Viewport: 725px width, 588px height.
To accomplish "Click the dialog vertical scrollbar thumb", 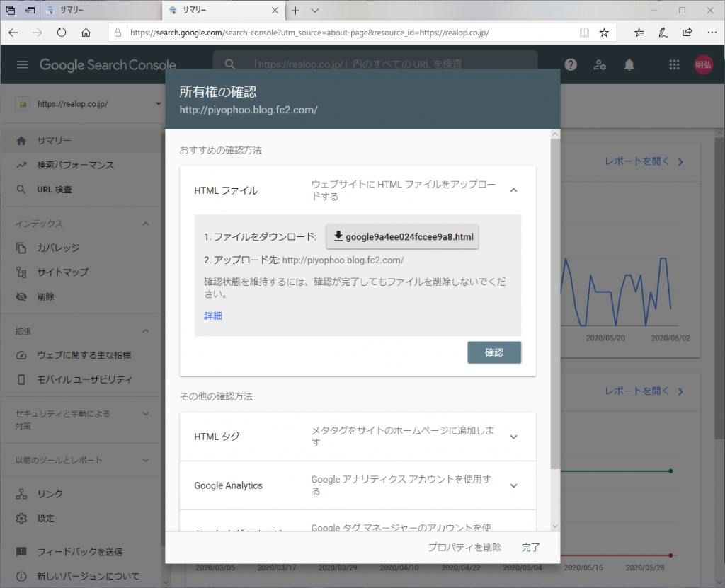I will coord(555,304).
